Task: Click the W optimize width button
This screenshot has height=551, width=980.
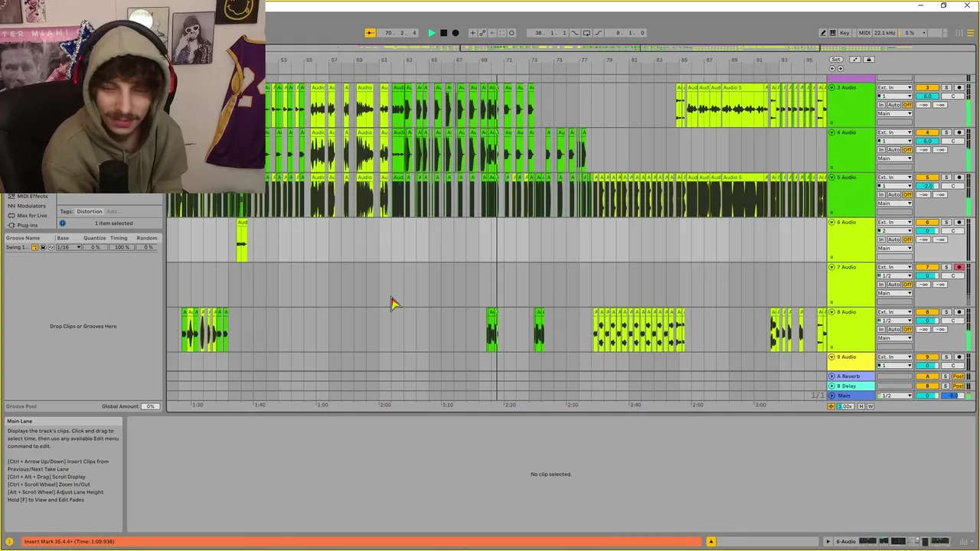Action: [871, 406]
